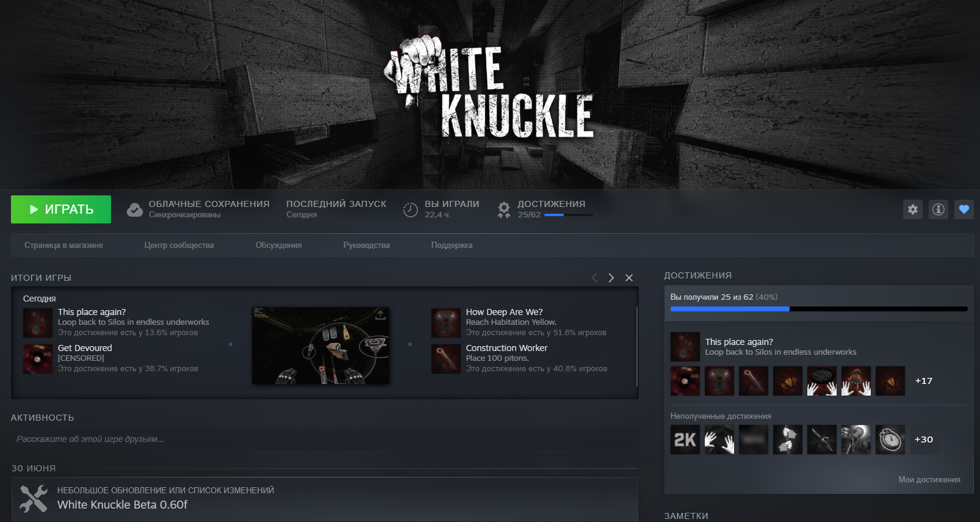Click the single orange bug achievement icon
This screenshot has width=980, height=522.
(890, 381)
